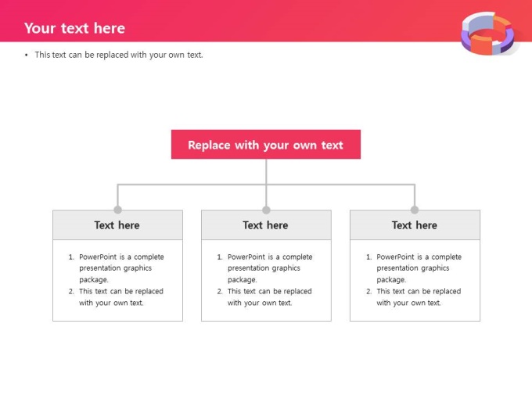Click the right 'Text here' header box
The width and height of the screenshot is (532, 399).
pos(415,225)
